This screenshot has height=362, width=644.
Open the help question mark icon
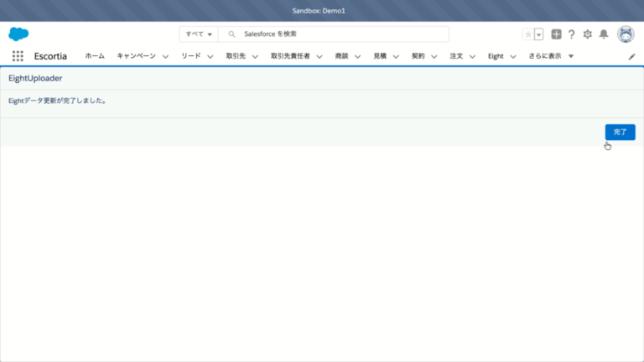coord(571,34)
